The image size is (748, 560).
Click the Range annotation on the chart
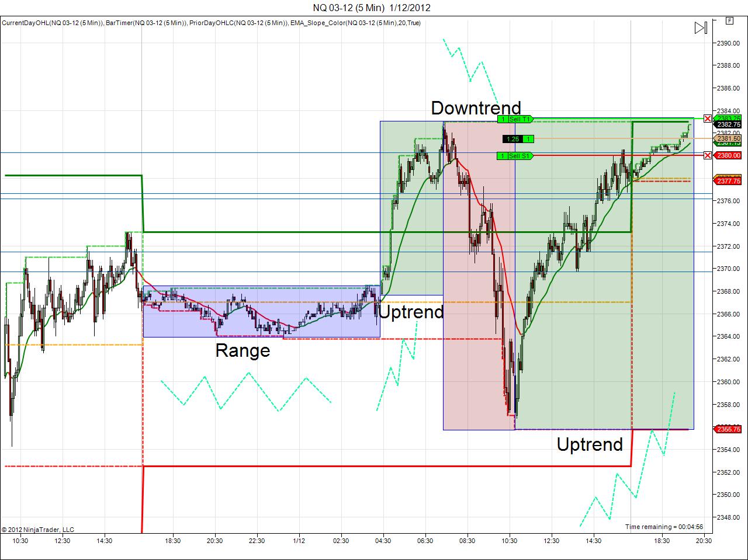point(243,350)
